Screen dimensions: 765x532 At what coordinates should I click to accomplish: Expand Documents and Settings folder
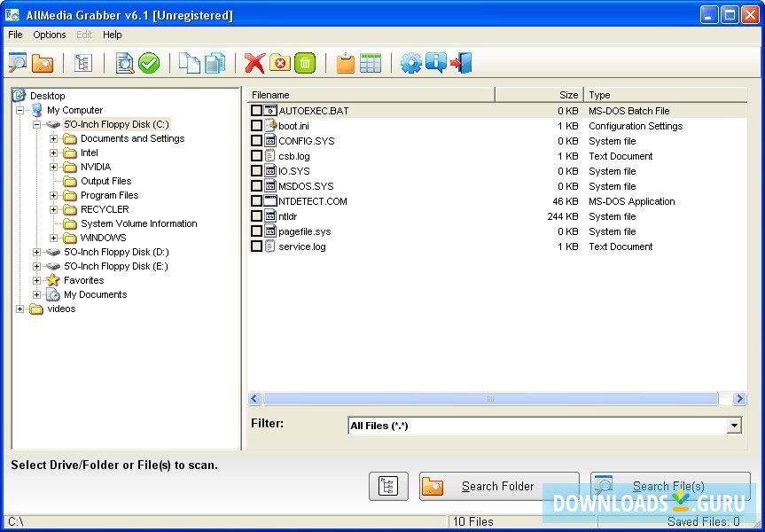[54, 138]
